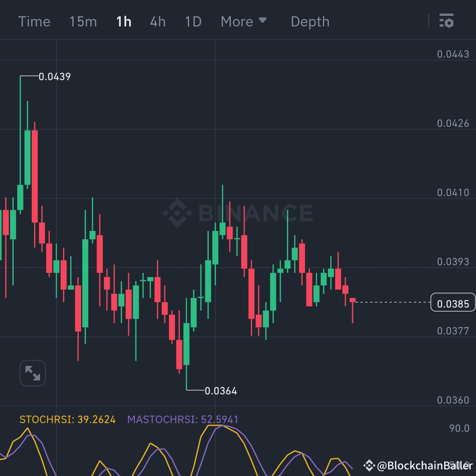
Task: Switch to the 15m timeframe tab
Action: tap(83, 21)
